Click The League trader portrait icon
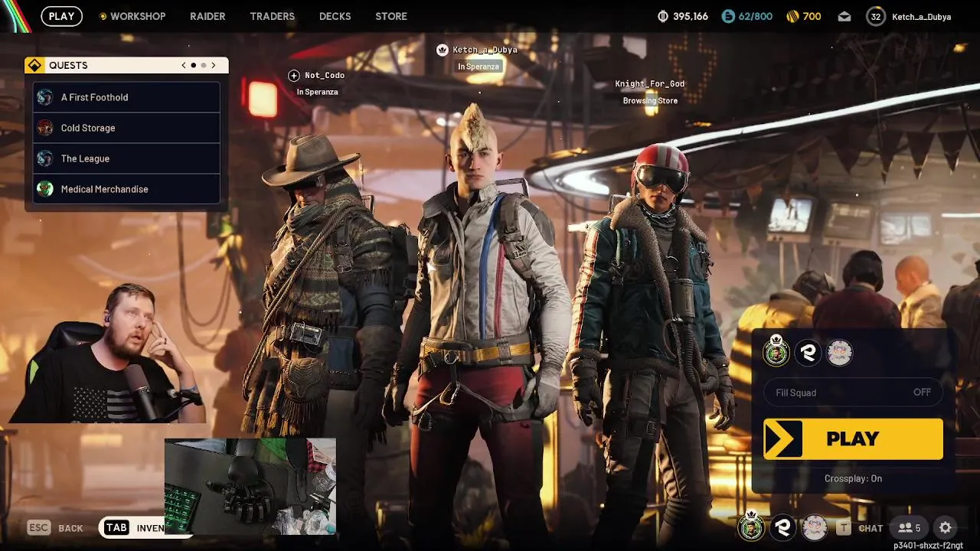This screenshot has width=980, height=551. click(45, 158)
